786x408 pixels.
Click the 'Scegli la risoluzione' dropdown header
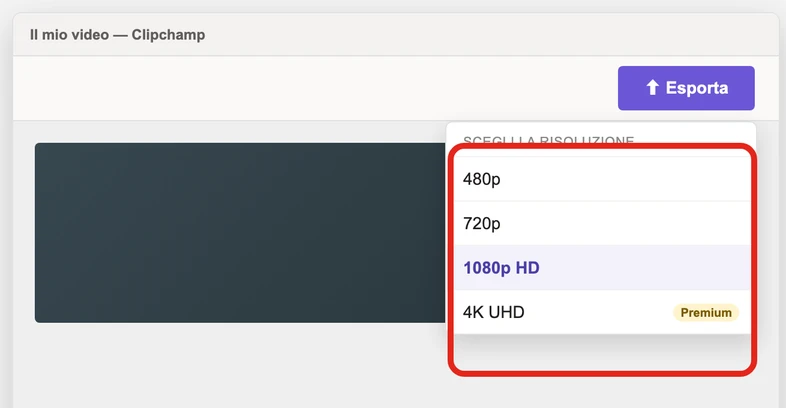click(x=548, y=141)
